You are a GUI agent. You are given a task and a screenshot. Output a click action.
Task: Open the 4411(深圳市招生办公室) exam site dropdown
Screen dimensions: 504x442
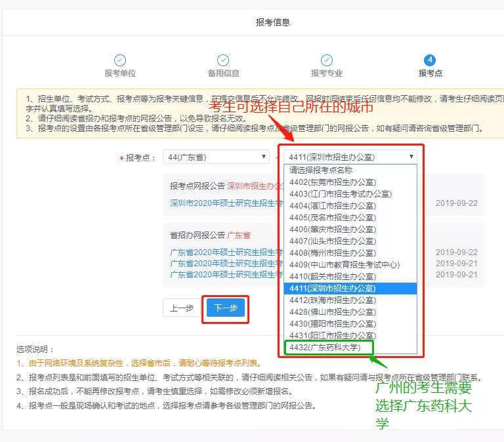[350, 157]
